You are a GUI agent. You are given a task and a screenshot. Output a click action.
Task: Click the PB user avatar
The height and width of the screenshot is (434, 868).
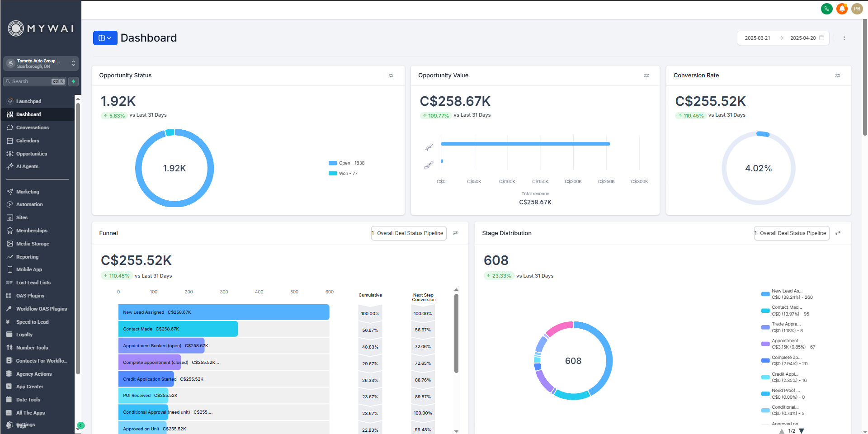[x=857, y=9]
